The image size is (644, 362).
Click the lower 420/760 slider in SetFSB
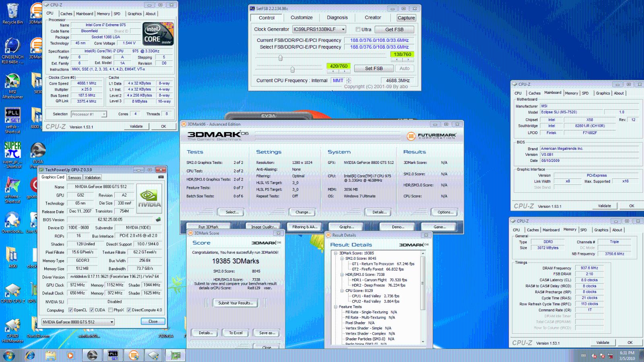click(x=293, y=69)
